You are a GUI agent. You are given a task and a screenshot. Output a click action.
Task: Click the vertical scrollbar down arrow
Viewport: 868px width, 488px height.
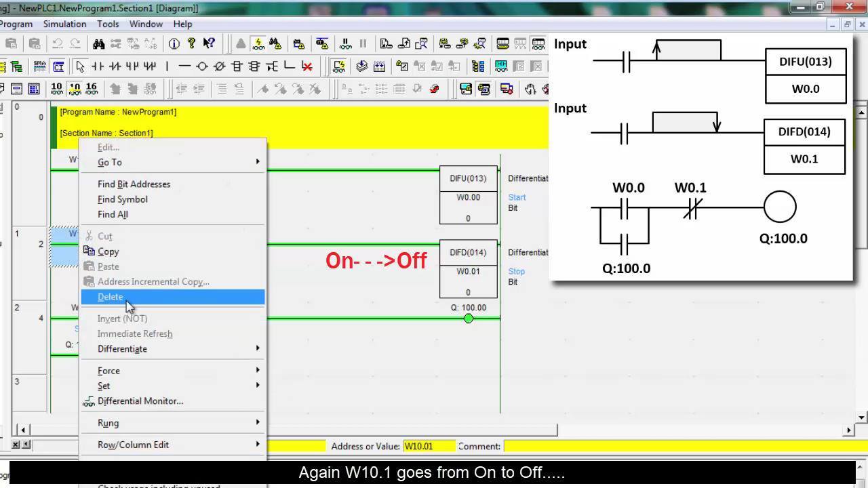coord(862,418)
